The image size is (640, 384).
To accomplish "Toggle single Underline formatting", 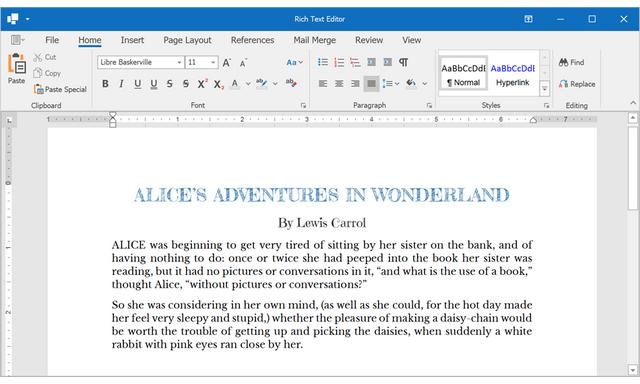I will [x=138, y=84].
